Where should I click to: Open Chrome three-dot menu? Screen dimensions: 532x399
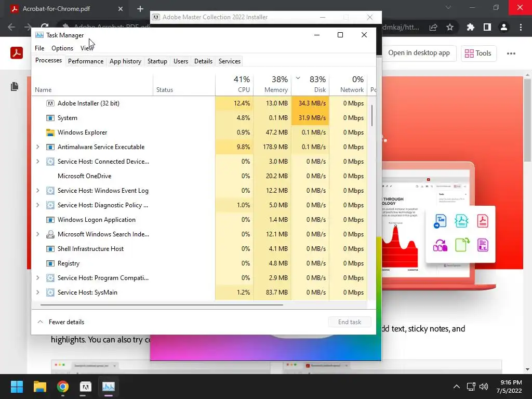click(x=521, y=27)
